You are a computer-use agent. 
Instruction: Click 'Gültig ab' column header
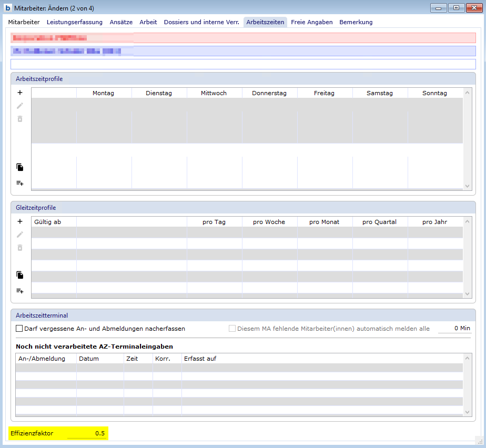pyautogui.click(x=47, y=222)
